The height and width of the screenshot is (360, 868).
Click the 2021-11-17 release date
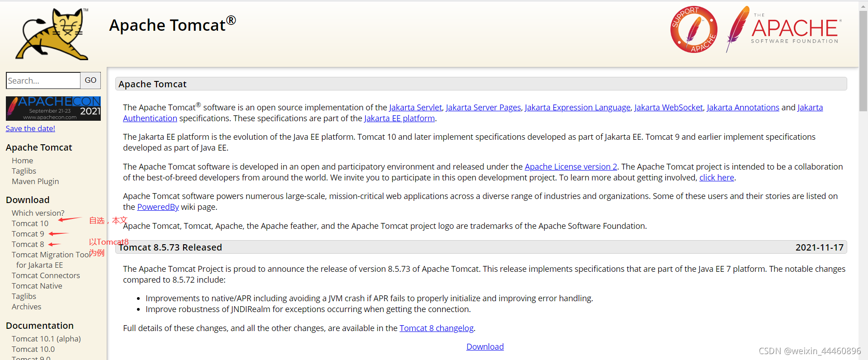click(820, 247)
